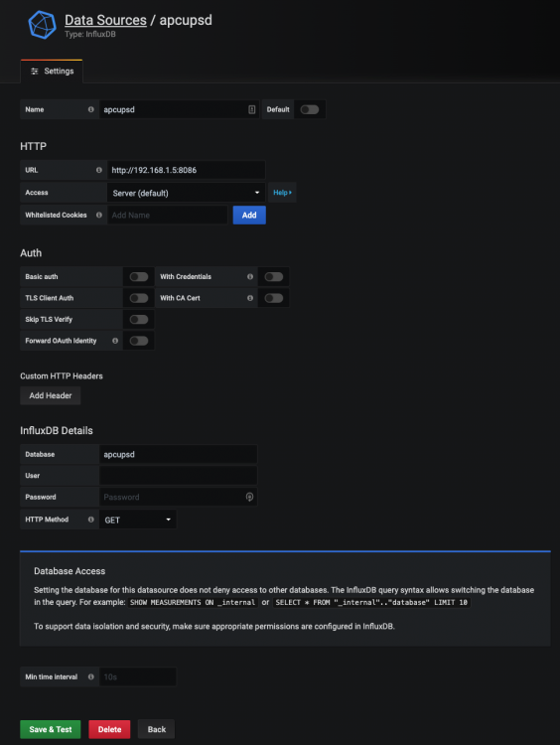Focus the User input field
This screenshot has height=745, width=560.
(x=178, y=476)
